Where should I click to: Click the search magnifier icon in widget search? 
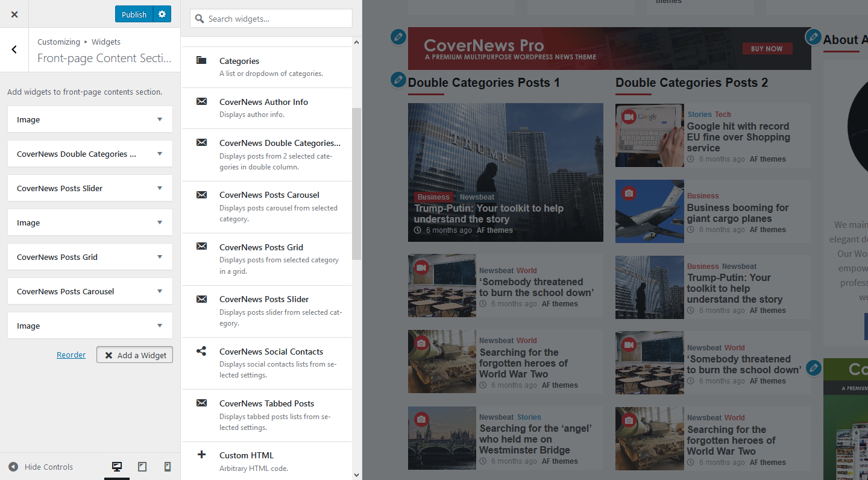click(x=200, y=19)
